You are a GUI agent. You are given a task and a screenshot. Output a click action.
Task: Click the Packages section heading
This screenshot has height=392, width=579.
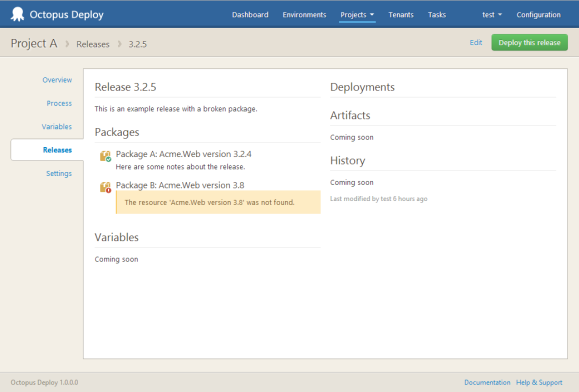click(x=117, y=132)
